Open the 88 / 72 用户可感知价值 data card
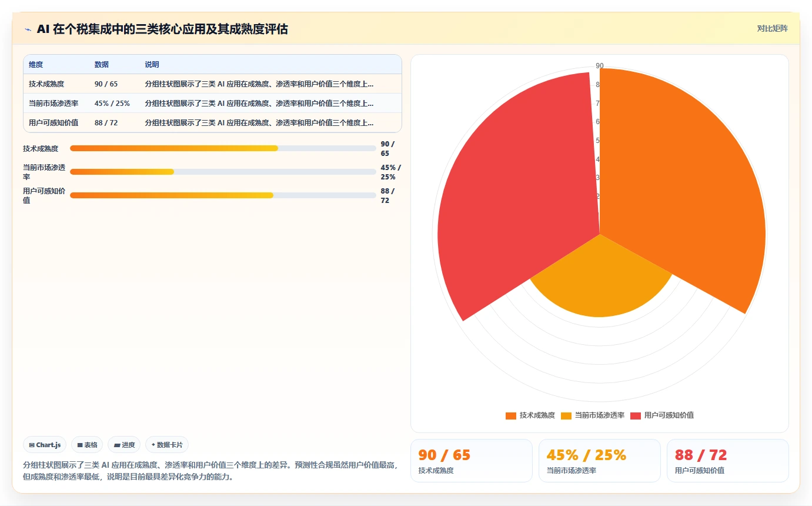The height and width of the screenshot is (506, 812). tap(728, 461)
